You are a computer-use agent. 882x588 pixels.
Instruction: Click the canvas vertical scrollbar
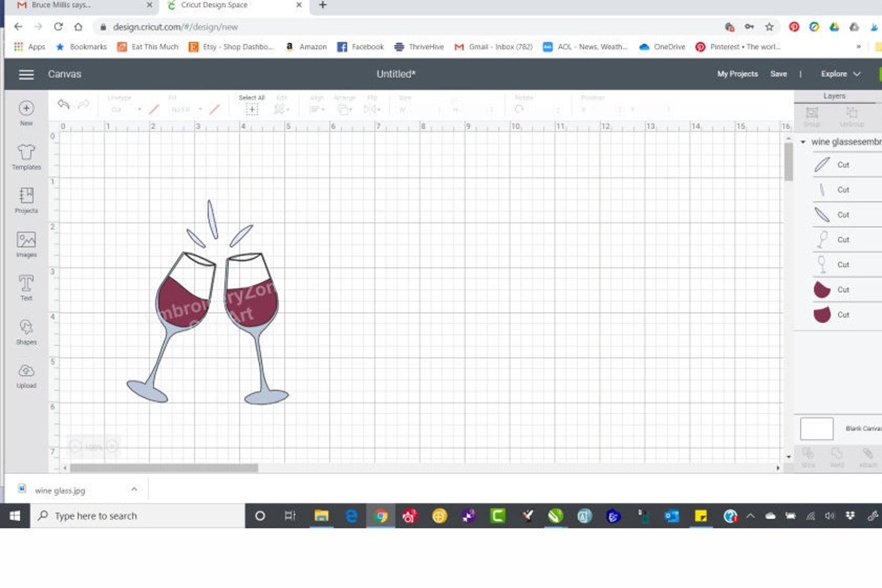(x=789, y=162)
